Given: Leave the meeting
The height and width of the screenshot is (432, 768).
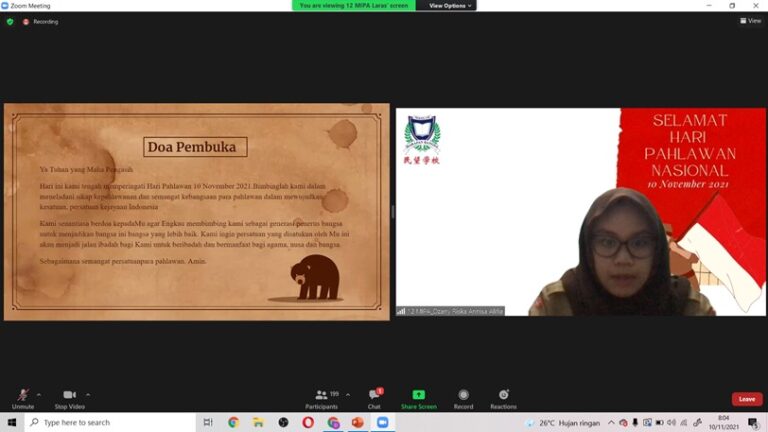Looking at the screenshot, I should [746, 399].
